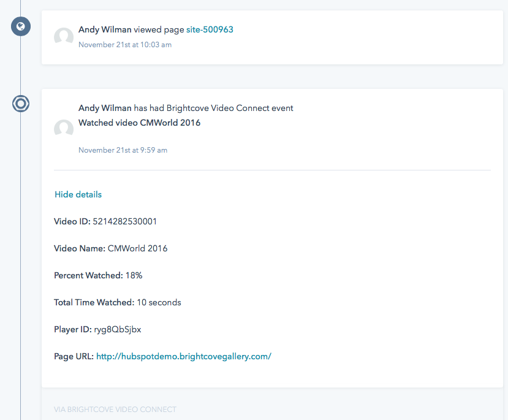508x420 pixels.
Task: Click Andy Wilman name in Brightcove event entry
Action: click(105, 108)
